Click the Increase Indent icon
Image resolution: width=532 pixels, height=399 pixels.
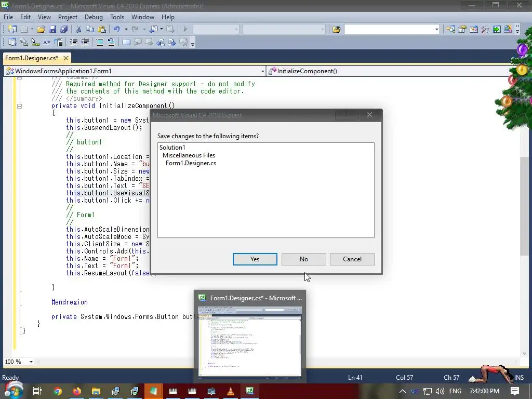(85, 43)
